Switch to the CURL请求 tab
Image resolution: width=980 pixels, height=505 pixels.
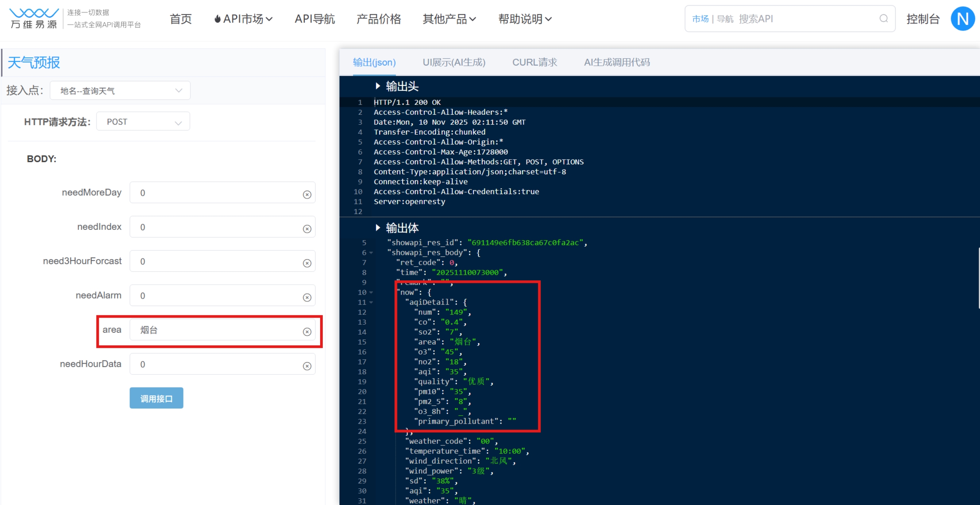point(534,62)
